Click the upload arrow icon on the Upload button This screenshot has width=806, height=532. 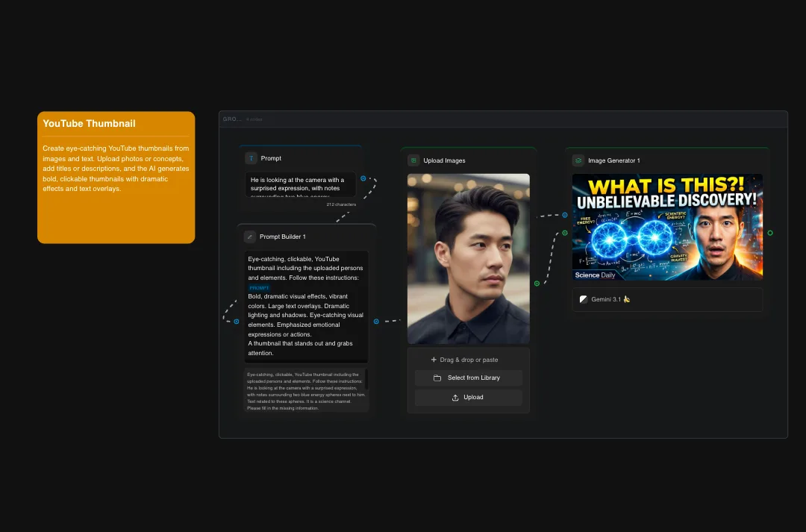pos(454,397)
